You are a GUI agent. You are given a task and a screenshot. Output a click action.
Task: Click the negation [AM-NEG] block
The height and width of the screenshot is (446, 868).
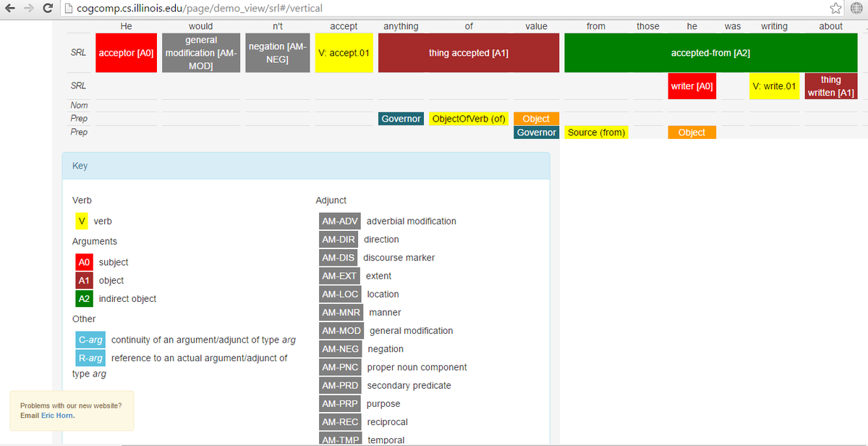click(x=276, y=53)
